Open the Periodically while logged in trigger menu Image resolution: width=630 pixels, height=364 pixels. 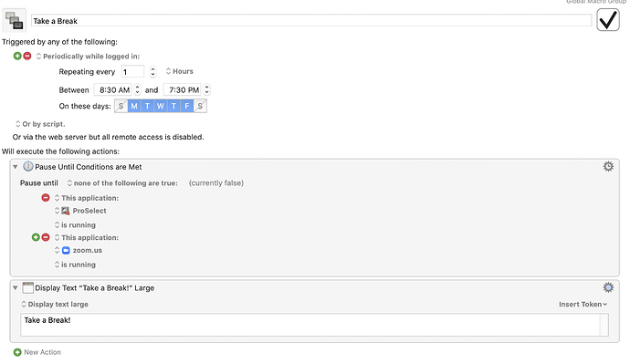[88, 57]
